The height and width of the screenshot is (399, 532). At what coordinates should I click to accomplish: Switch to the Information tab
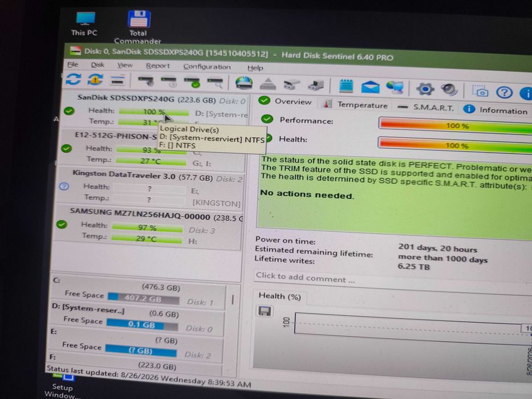tap(496, 110)
